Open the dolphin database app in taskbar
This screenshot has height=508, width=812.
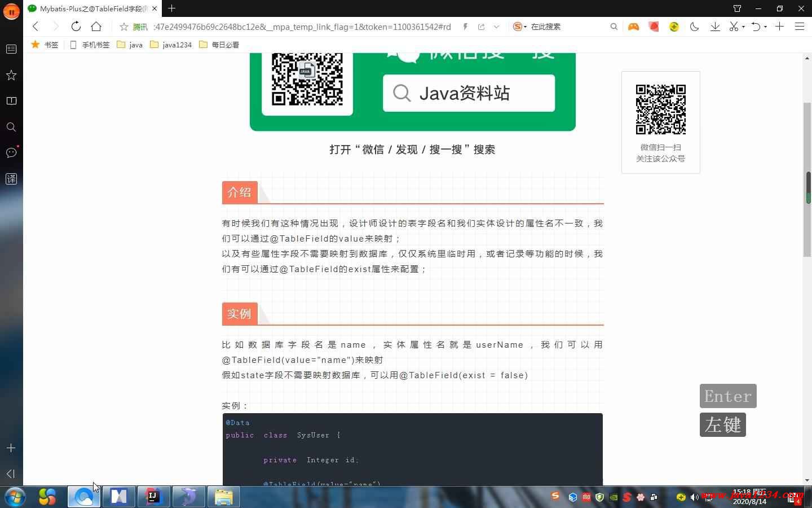pyautogui.click(x=188, y=497)
